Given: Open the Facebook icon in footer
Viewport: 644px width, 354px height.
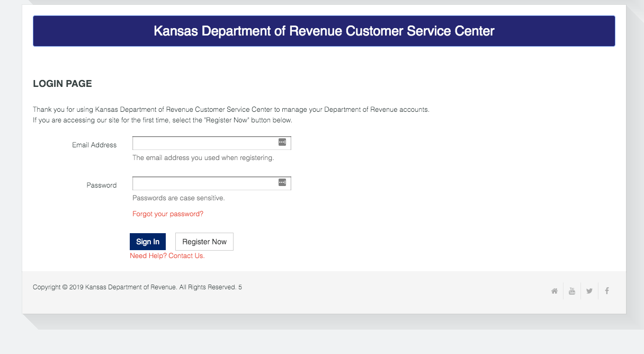Looking at the screenshot, I should [x=607, y=291].
